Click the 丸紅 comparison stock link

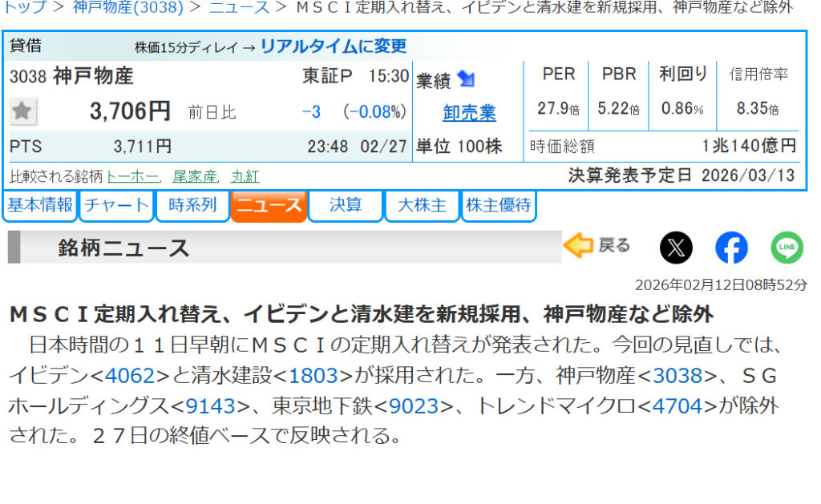[245, 176]
